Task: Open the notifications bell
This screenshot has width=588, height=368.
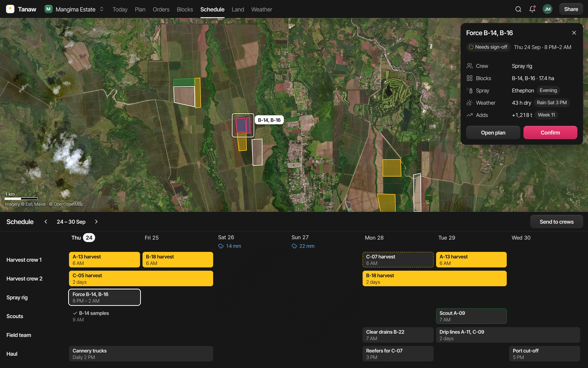Action: [532, 9]
